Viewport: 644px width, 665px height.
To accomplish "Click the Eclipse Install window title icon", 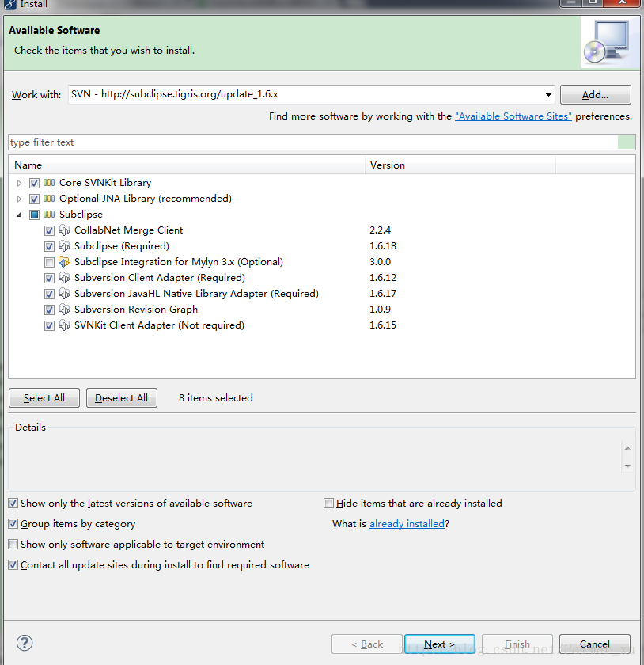I will (10, 4).
